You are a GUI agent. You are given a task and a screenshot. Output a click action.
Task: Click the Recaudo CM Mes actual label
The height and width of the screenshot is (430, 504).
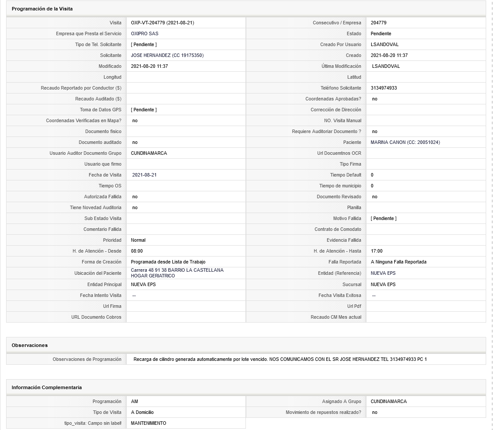point(336,317)
